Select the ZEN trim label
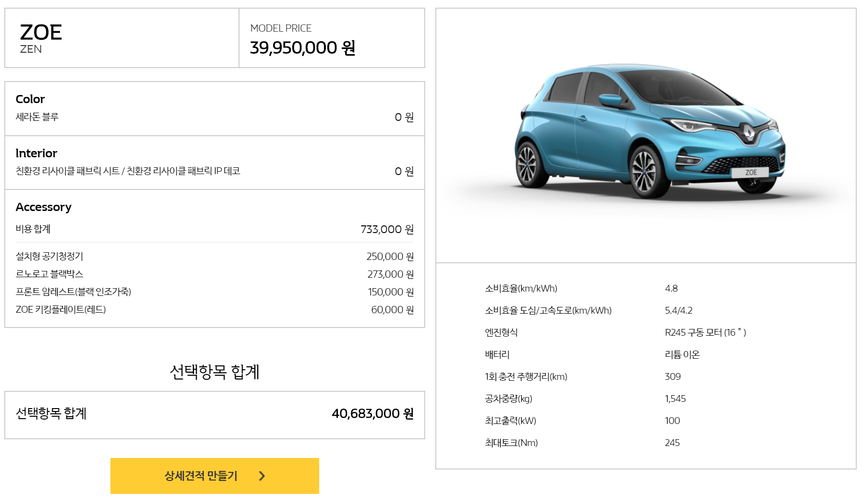862x504 pixels. click(x=31, y=49)
